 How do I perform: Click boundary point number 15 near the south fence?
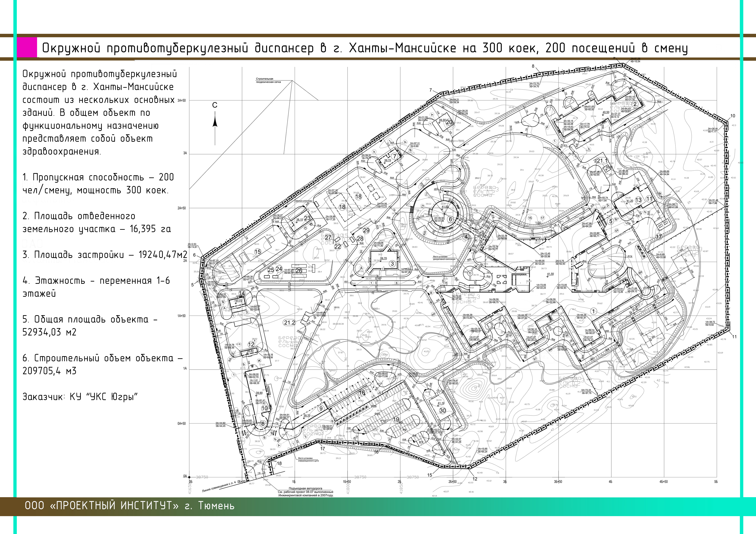point(430,475)
